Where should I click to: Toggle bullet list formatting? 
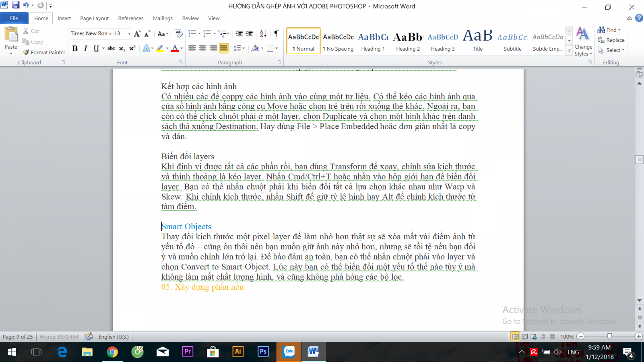click(192, 33)
